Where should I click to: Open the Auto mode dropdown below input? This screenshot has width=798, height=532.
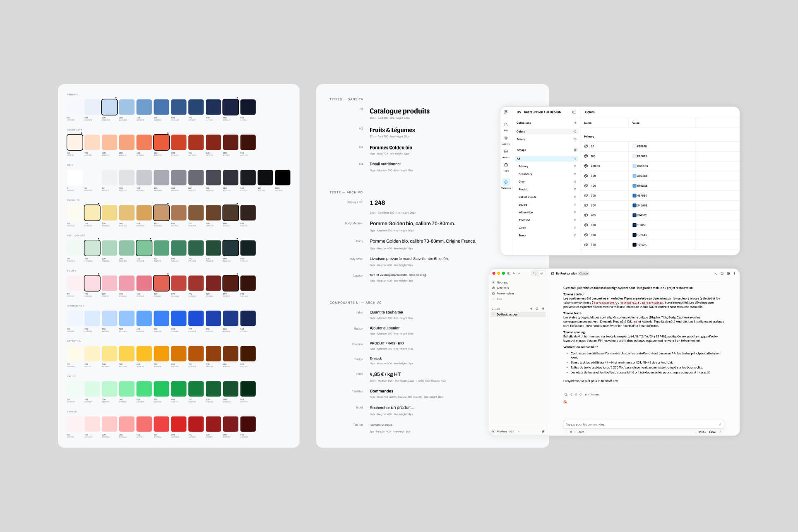(x=581, y=432)
